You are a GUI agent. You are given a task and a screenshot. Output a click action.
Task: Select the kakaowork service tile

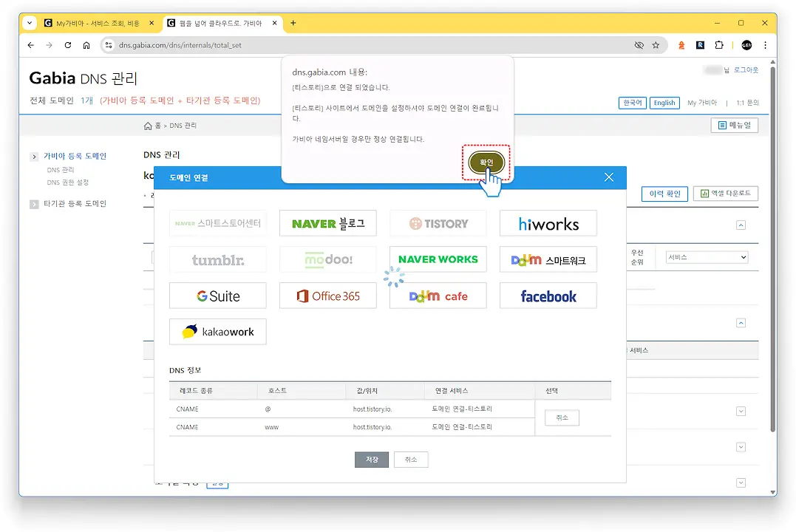[x=218, y=332]
